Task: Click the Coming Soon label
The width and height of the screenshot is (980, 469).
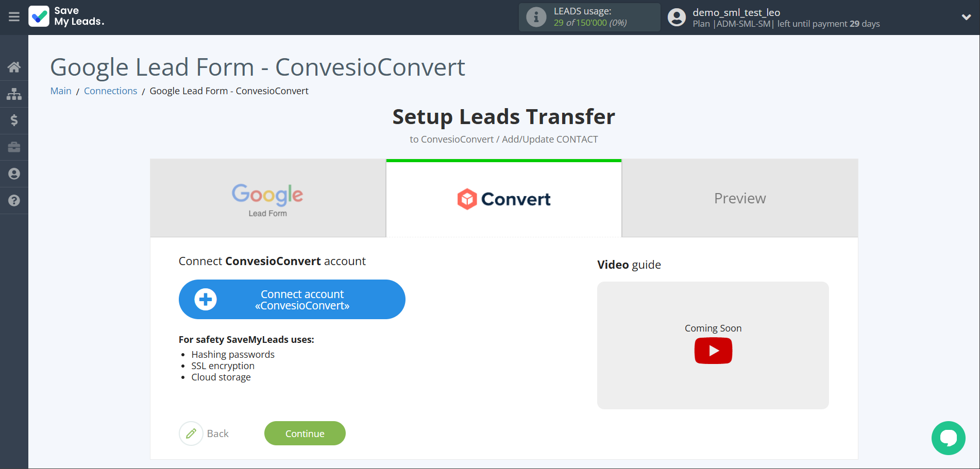Action: pyautogui.click(x=713, y=328)
